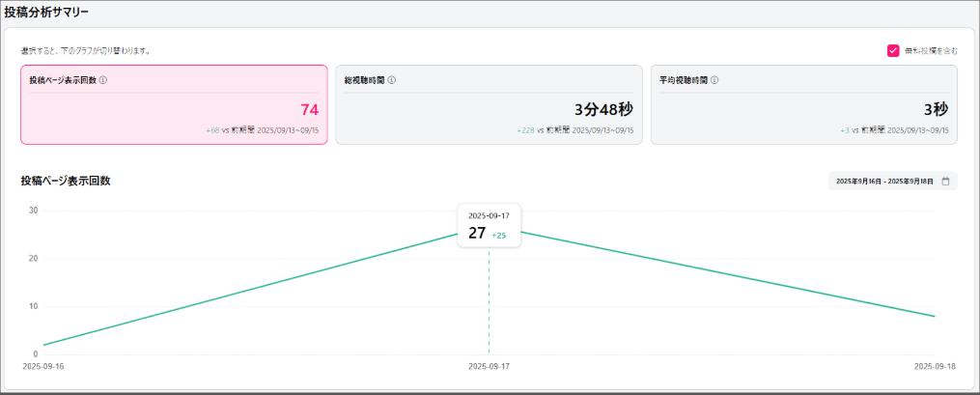Switch graph to 平均視聴時間 card
The image size is (980, 395).
(x=803, y=104)
